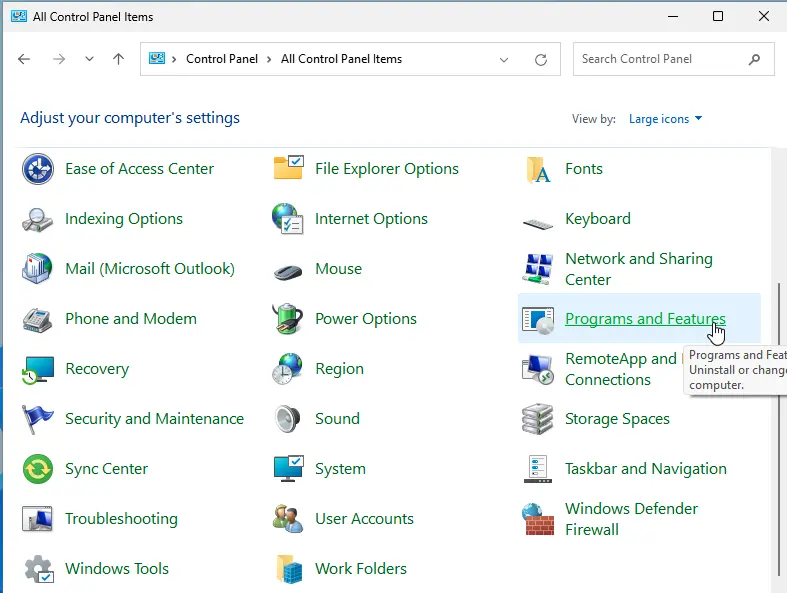Image resolution: width=787 pixels, height=593 pixels.
Task: Go up one folder level with Up arrow
Action: click(118, 59)
